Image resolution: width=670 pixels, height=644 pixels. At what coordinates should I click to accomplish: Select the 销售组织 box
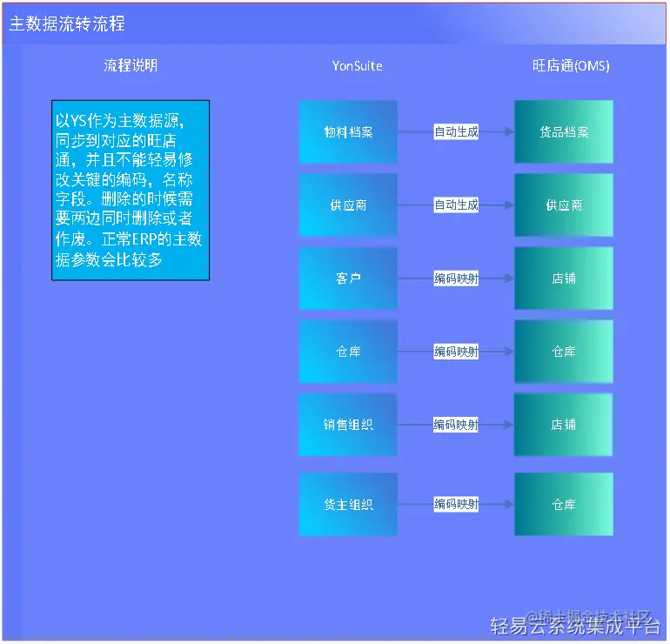pyautogui.click(x=348, y=425)
